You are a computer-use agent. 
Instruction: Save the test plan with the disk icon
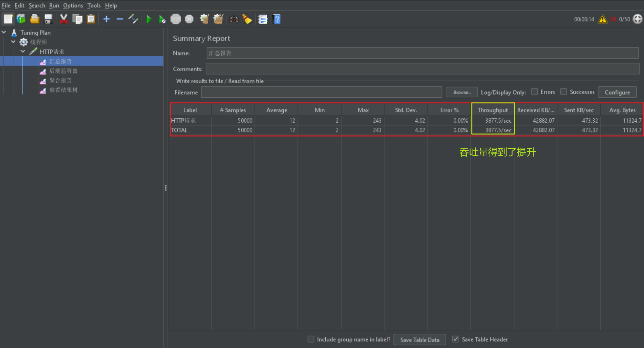click(x=48, y=19)
